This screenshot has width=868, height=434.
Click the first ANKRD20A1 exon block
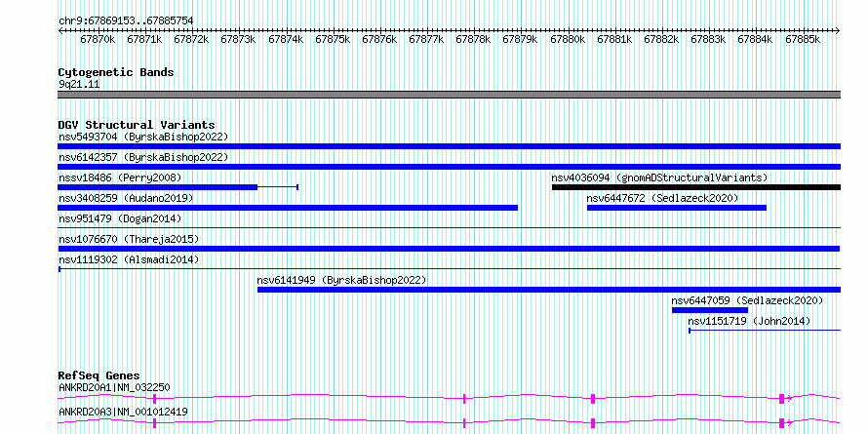tap(154, 398)
